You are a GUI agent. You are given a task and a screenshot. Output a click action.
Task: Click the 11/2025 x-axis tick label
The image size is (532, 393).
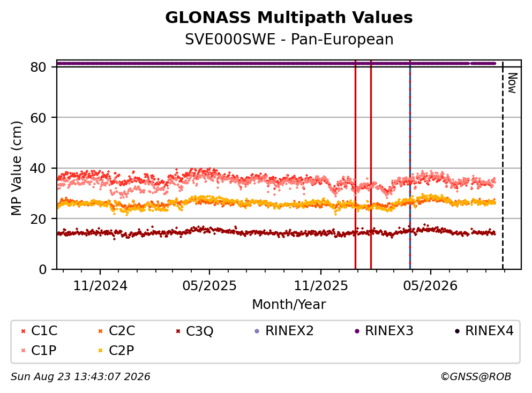pos(321,286)
